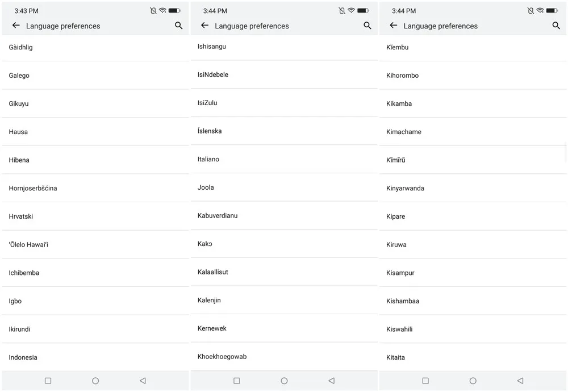Screen dimensions: 568x392
Task: Tap the recent apps square below Indonesia
Action: [x=48, y=381]
